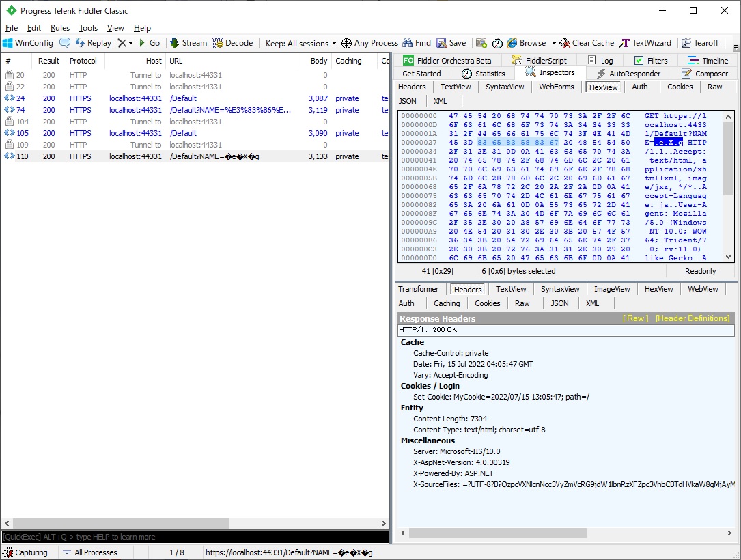Click the Save sessions toolbar icon
741x560 pixels.
click(x=441, y=43)
